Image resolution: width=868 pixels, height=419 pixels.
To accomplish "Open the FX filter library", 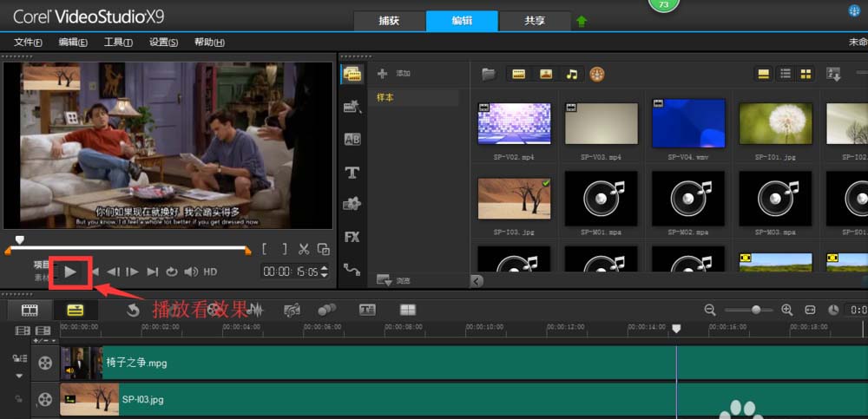I will tap(352, 236).
